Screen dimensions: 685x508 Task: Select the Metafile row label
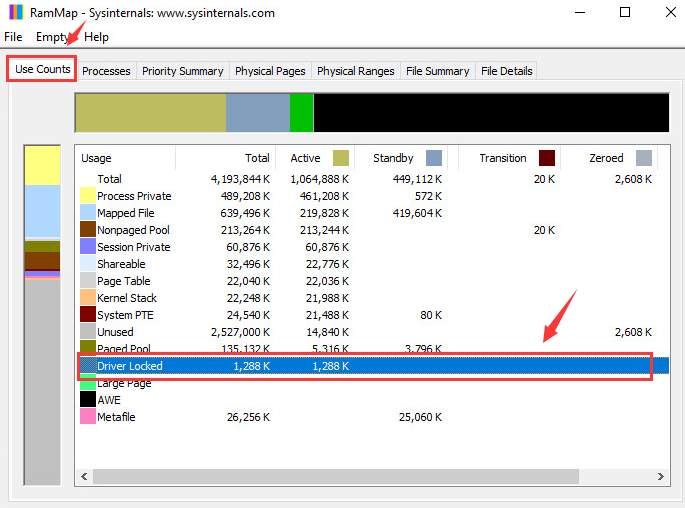(116, 417)
